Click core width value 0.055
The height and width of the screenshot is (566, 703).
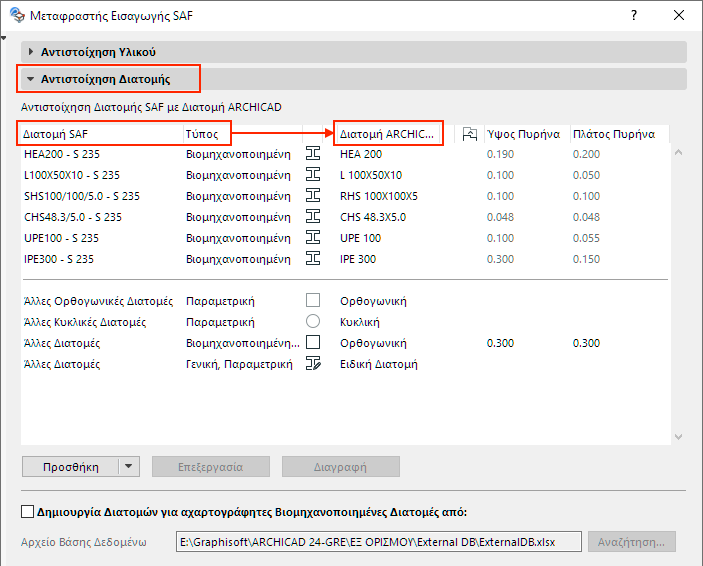coord(586,238)
